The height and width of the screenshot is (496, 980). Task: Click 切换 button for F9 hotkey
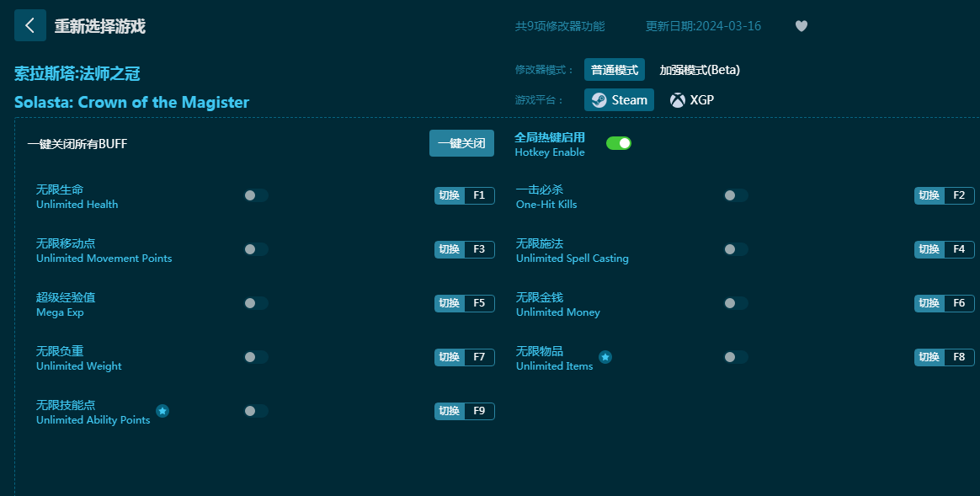pos(450,411)
